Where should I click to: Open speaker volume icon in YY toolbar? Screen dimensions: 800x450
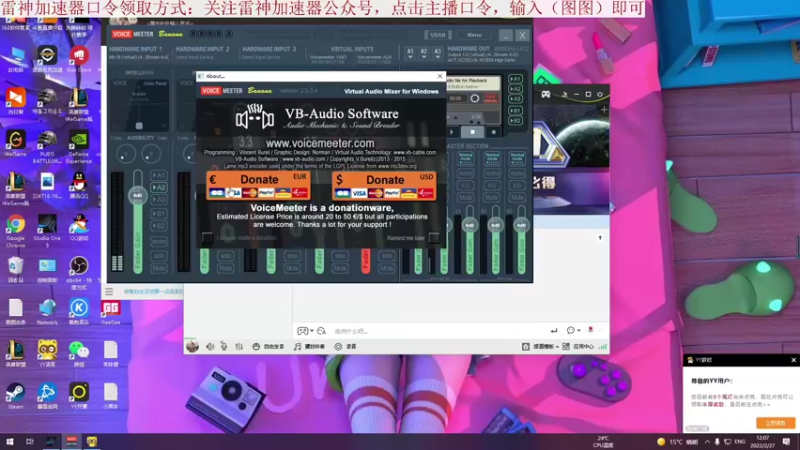coord(210,346)
